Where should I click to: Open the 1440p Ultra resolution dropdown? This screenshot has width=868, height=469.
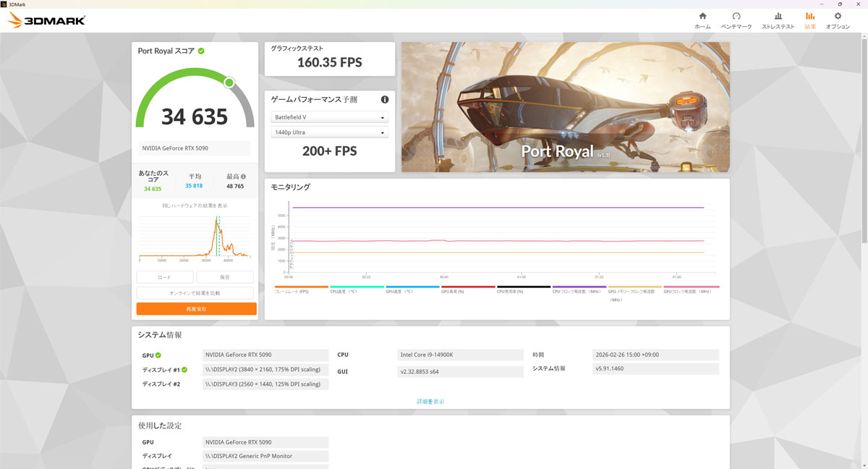pyautogui.click(x=329, y=132)
